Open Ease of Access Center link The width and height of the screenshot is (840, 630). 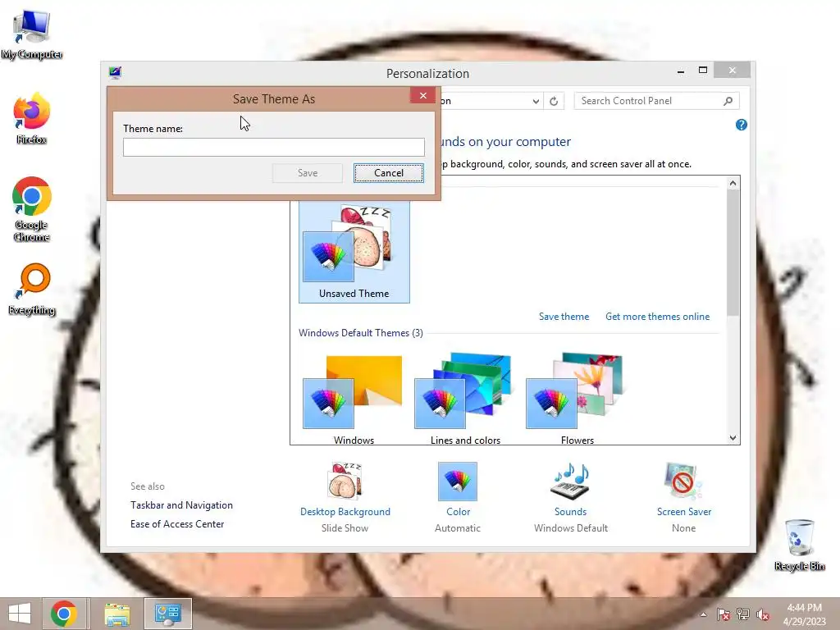pyautogui.click(x=177, y=524)
